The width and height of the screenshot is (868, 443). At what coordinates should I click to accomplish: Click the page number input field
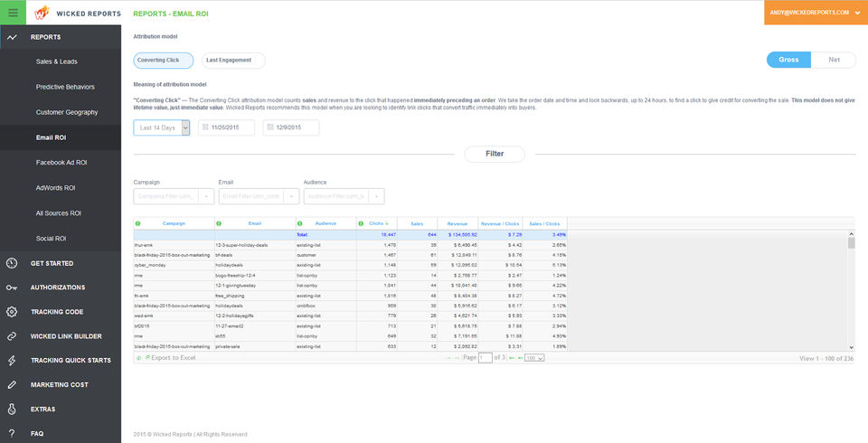click(485, 358)
